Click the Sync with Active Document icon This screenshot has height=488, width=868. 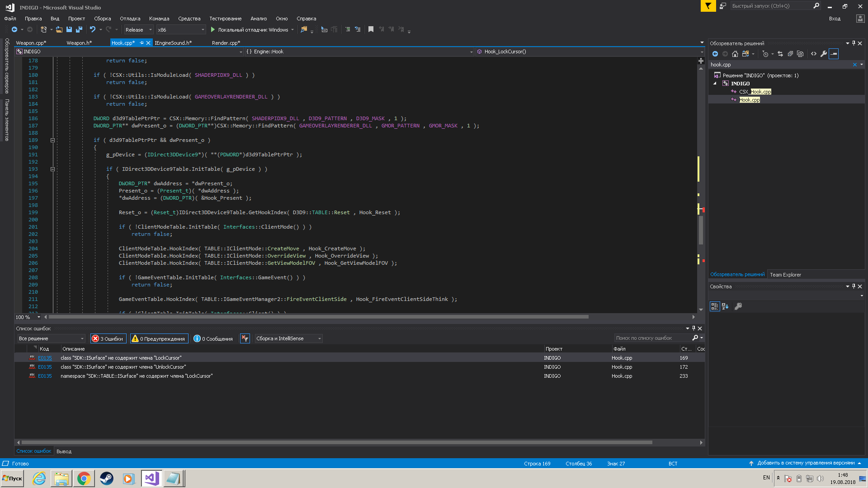[x=780, y=54]
